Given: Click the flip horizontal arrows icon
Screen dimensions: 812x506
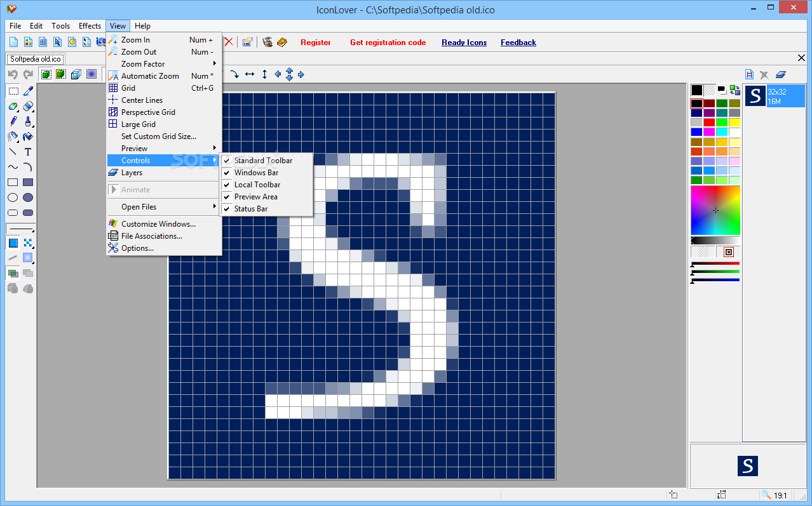Looking at the screenshot, I should pos(250,74).
